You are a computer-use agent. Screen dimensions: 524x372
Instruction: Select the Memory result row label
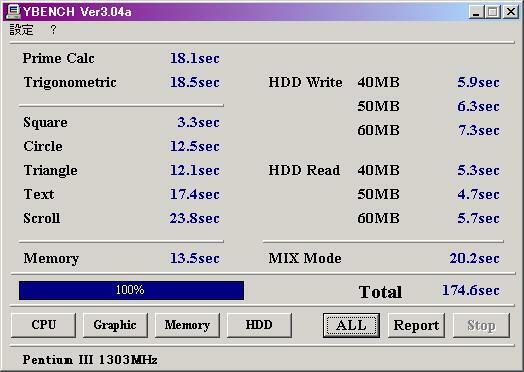51,259
